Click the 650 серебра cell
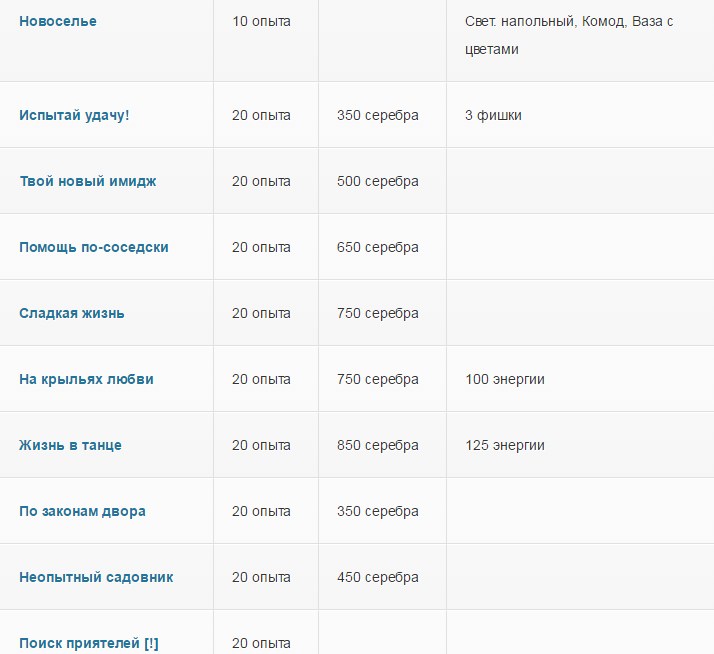 (x=378, y=247)
